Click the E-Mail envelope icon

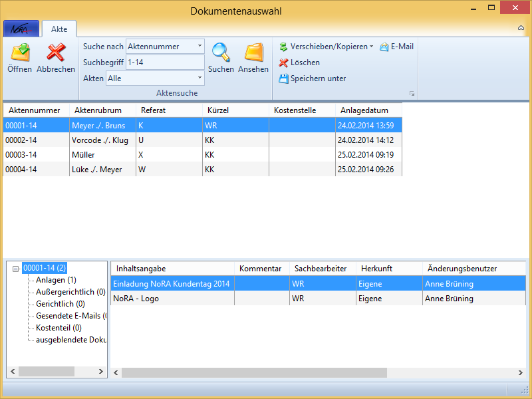point(384,47)
